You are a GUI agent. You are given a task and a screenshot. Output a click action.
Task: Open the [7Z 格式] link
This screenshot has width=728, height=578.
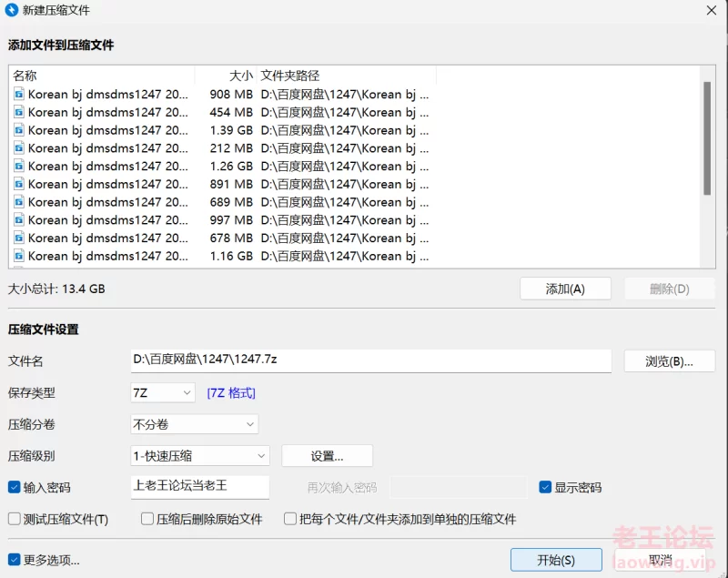[231, 393]
